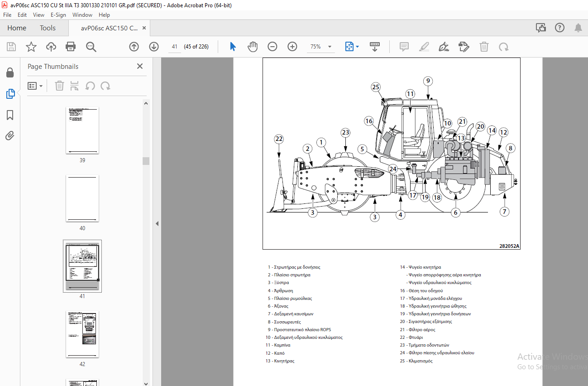
Task: Close the avP06sc ASC150 document tab
Action: 144,28
